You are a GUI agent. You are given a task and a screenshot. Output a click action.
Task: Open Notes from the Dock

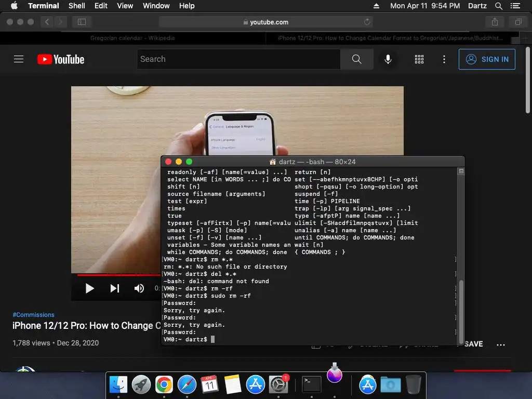click(x=233, y=384)
